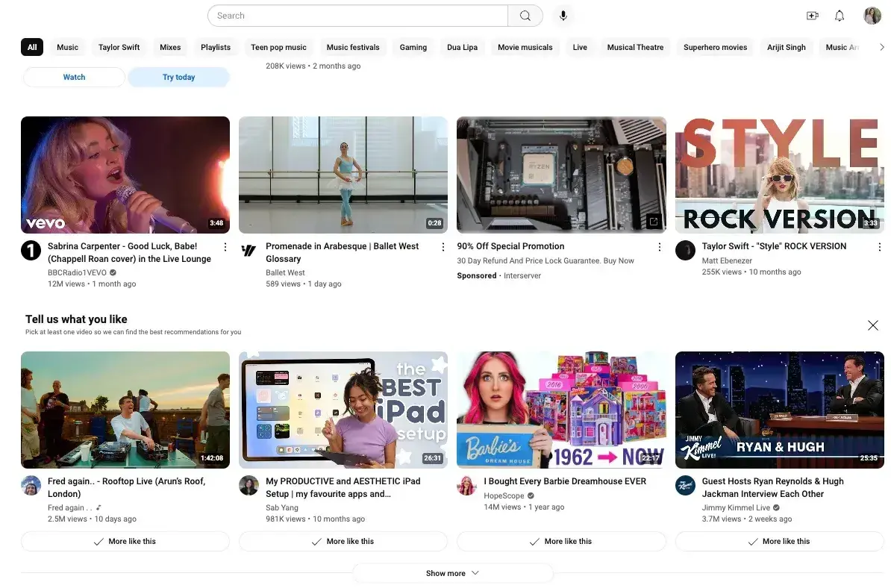Open Sab Yang channel name

pos(282,508)
